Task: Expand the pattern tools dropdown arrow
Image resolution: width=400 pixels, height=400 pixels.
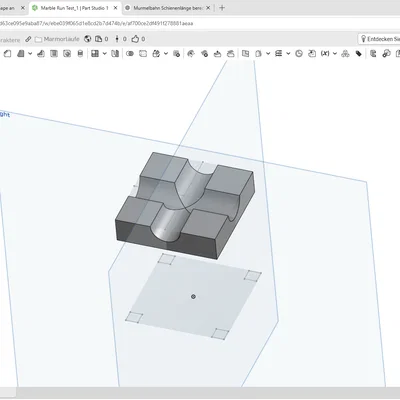Action: click(x=104, y=53)
